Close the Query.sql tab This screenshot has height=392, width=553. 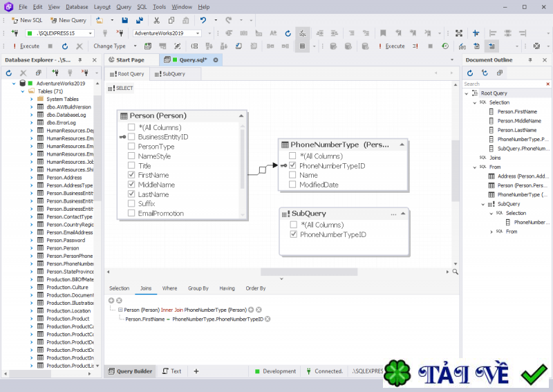(216, 60)
